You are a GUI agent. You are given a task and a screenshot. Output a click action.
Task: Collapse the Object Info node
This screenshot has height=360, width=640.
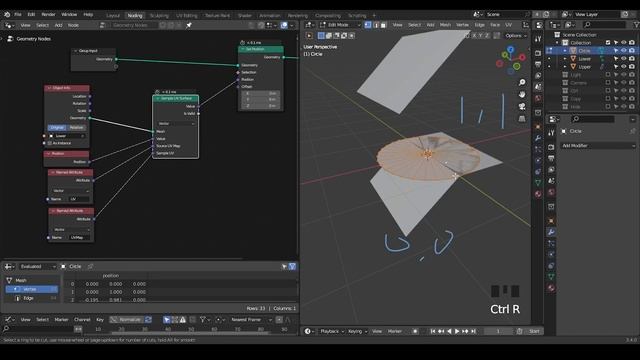click(x=49, y=88)
